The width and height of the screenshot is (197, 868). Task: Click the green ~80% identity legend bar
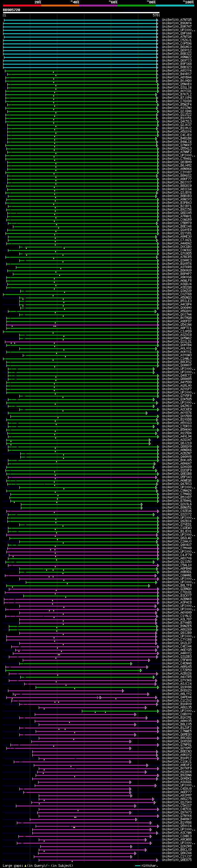(137, 6)
